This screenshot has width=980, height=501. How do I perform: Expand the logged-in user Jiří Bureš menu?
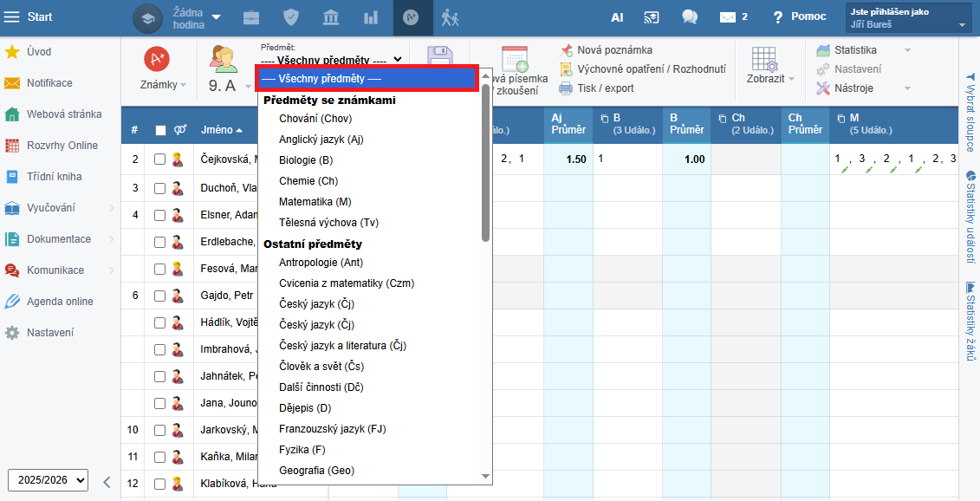pos(908,18)
